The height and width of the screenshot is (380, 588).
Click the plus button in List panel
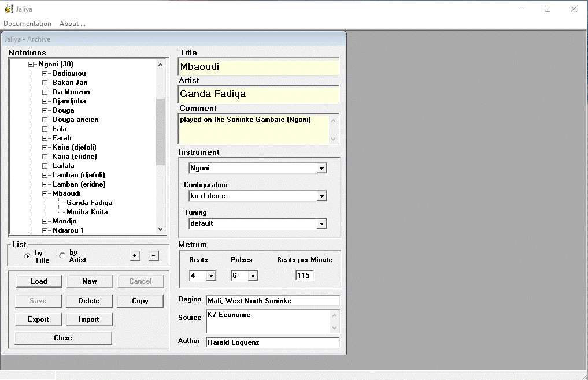coord(135,256)
